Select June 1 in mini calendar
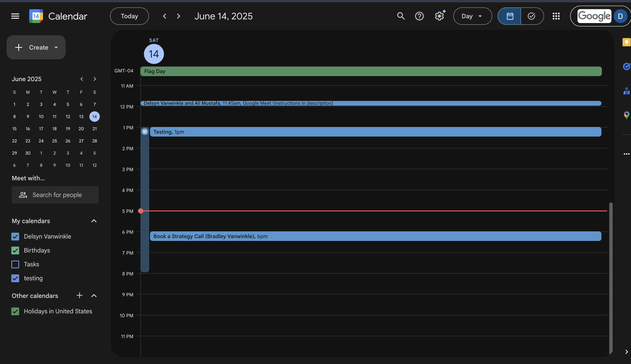631x364 pixels. 15,105
